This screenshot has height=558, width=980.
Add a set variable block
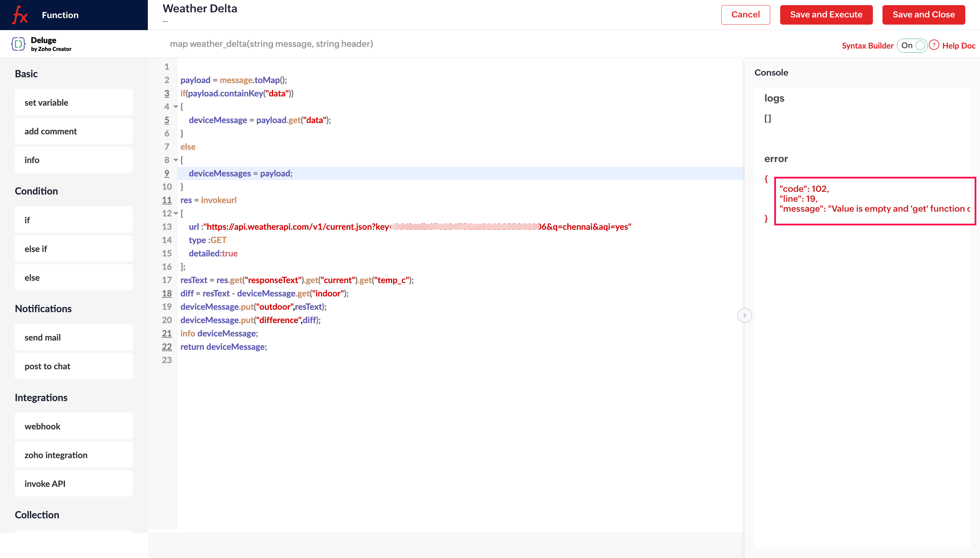pos(74,102)
